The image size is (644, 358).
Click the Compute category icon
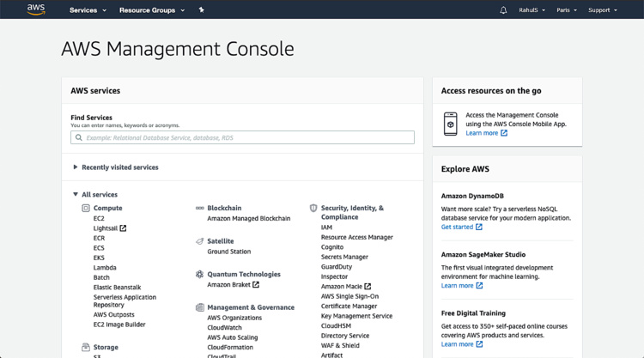point(86,208)
